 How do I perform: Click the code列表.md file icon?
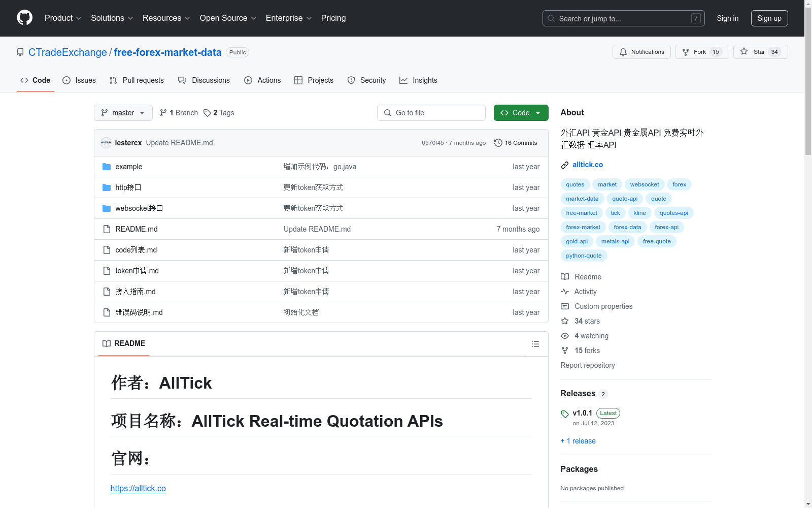107,250
